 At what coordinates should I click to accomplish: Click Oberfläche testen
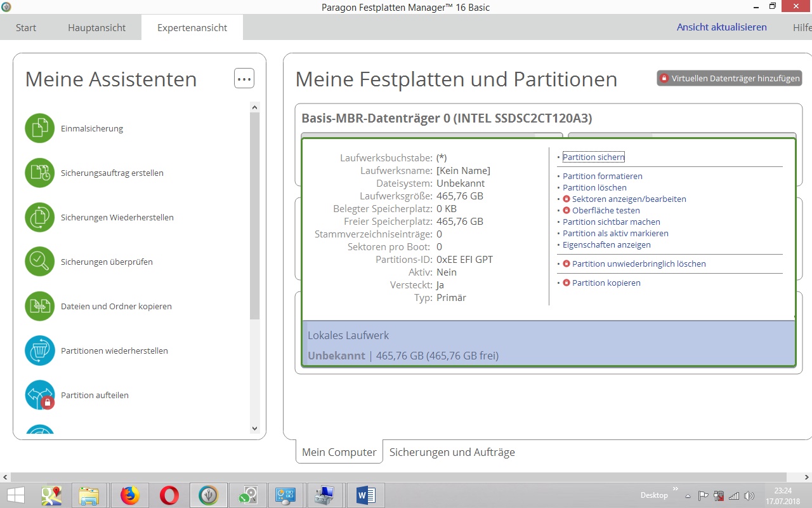click(x=606, y=210)
